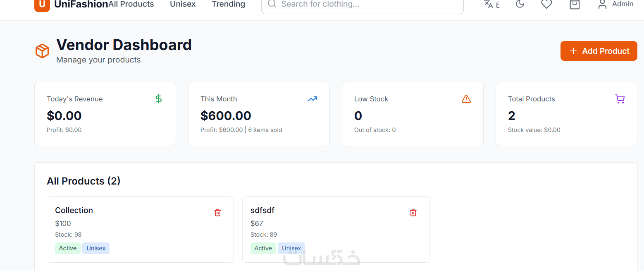
Task: Go to All Products menu
Action: tap(131, 4)
